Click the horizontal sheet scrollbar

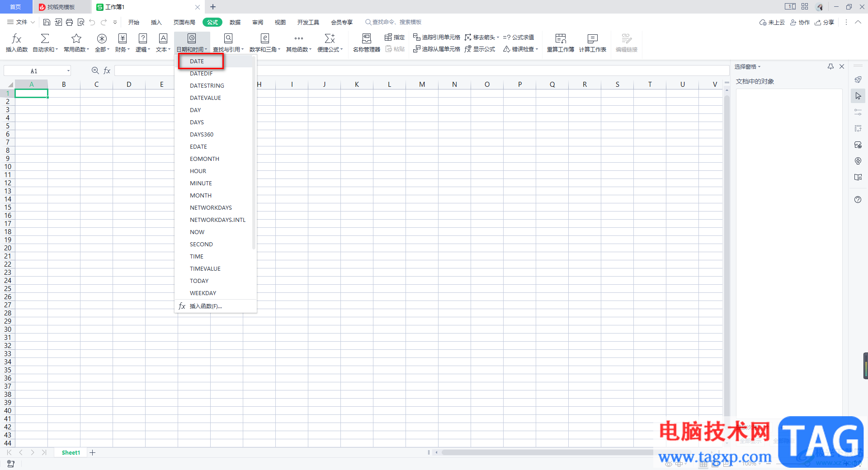pyautogui.click(x=547, y=452)
